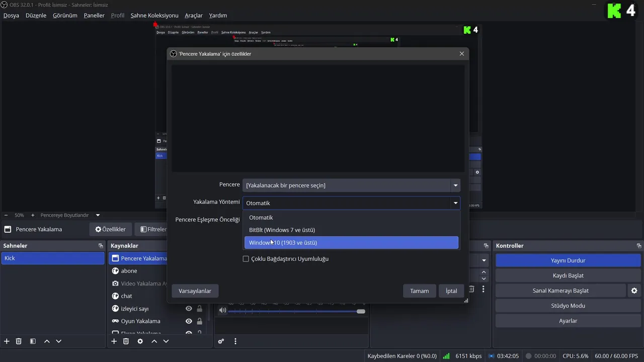Close the Pencere Yakalama properties dialog
Viewport: 644px width, 362px height.
click(x=462, y=54)
